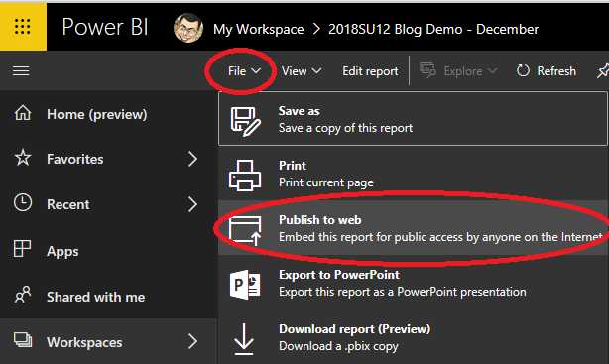Click the Download report arrow icon
Viewport: 609px width, 364px height.
tap(244, 339)
